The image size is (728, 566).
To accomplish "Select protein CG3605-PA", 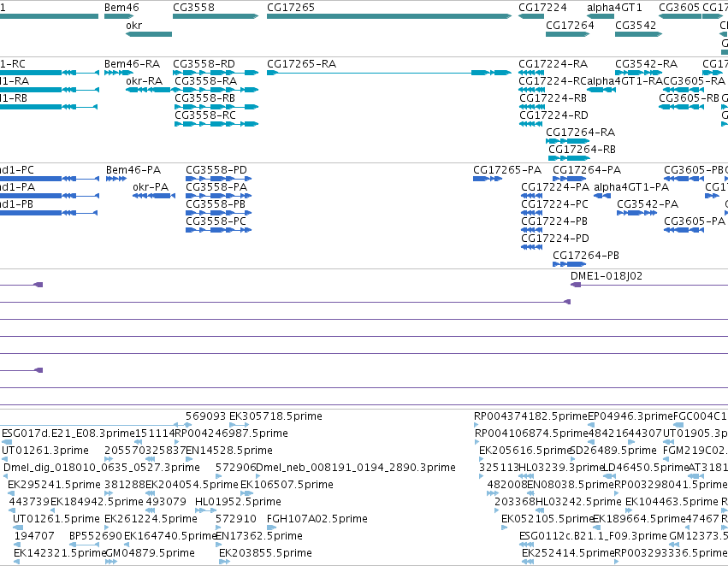I will pyautogui.click(x=684, y=230).
